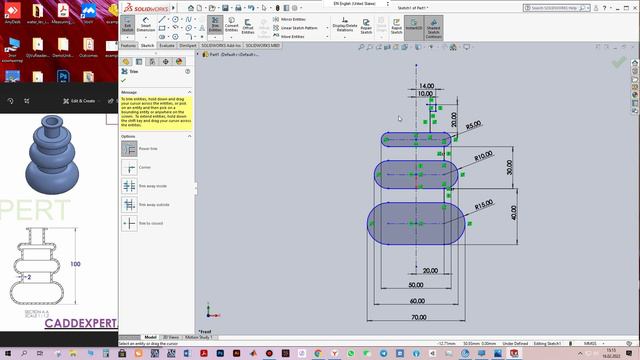Click Mirror Entities in the ribbon
Screen dimensions: 640x360
click(x=289, y=19)
